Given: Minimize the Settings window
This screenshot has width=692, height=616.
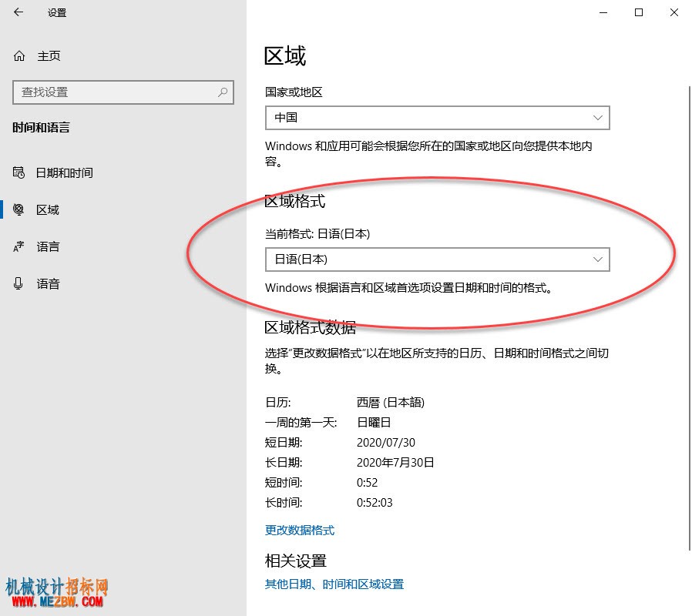Looking at the screenshot, I should click(603, 12).
